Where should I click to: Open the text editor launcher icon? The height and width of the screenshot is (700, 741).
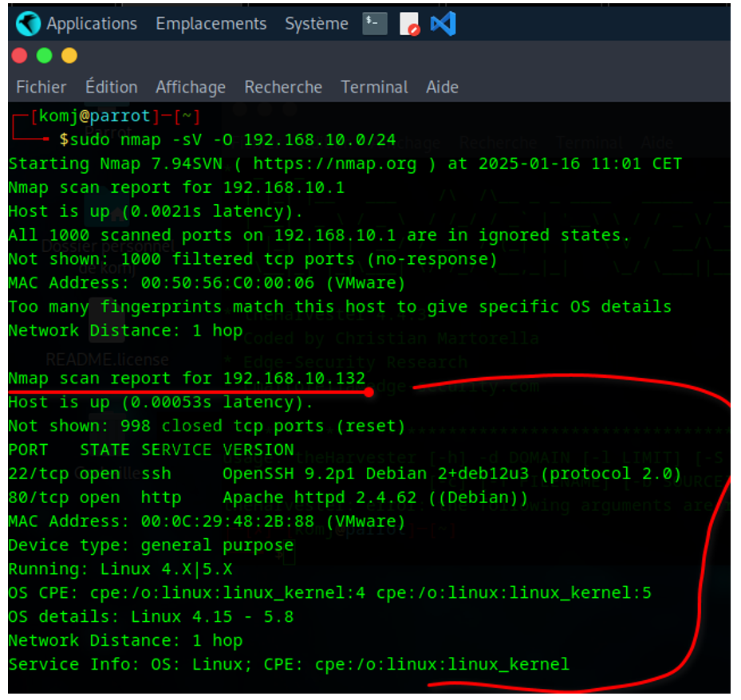click(409, 24)
